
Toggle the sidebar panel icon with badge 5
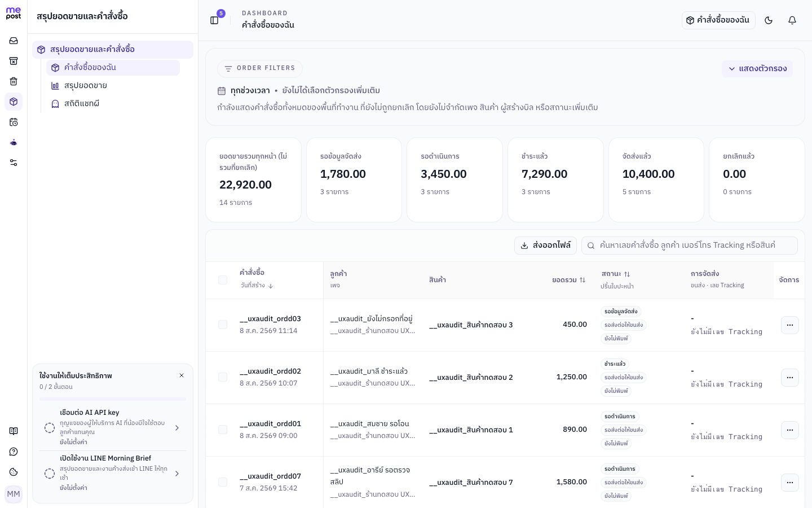(x=214, y=20)
